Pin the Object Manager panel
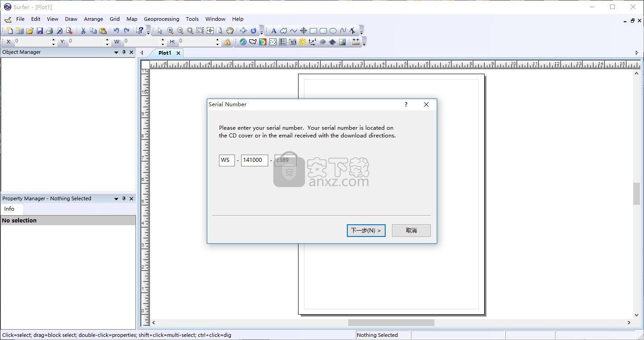Viewport: 644px width, 340px height. 124,52
